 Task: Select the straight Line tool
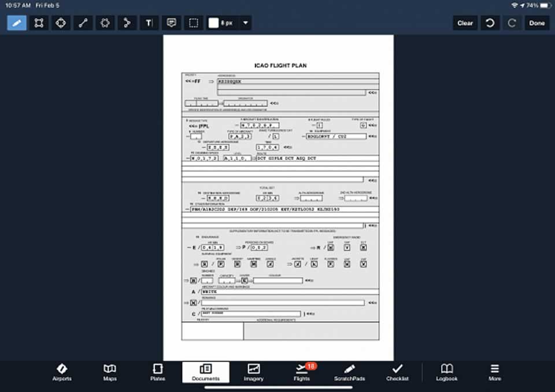point(83,23)
